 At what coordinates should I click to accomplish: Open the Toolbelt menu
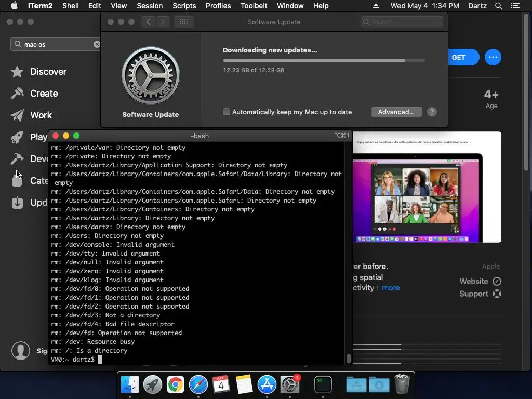[254, 6]
